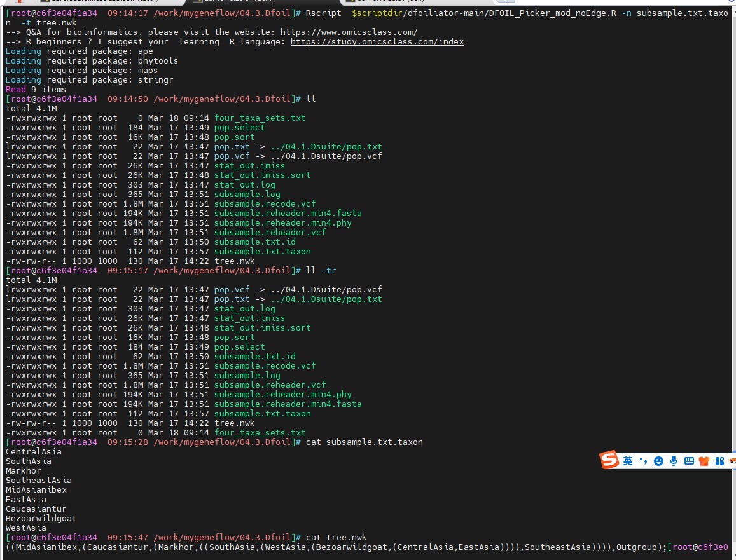Open the IME toolbox grid icon
The width and height of the screenshot is (736, 560).
719,461
